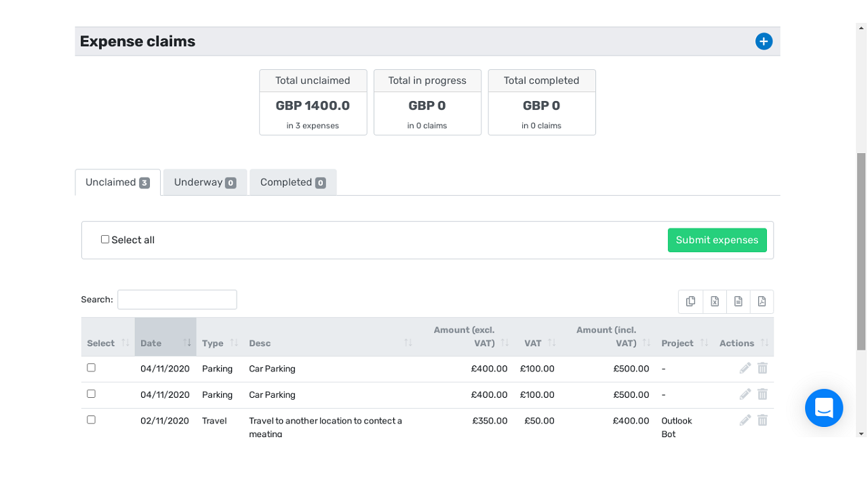Image resolution: width=868 pixels, height=488 pixels.
Task: Tick the Select all checkbox
Action: (x=105, y=239)
